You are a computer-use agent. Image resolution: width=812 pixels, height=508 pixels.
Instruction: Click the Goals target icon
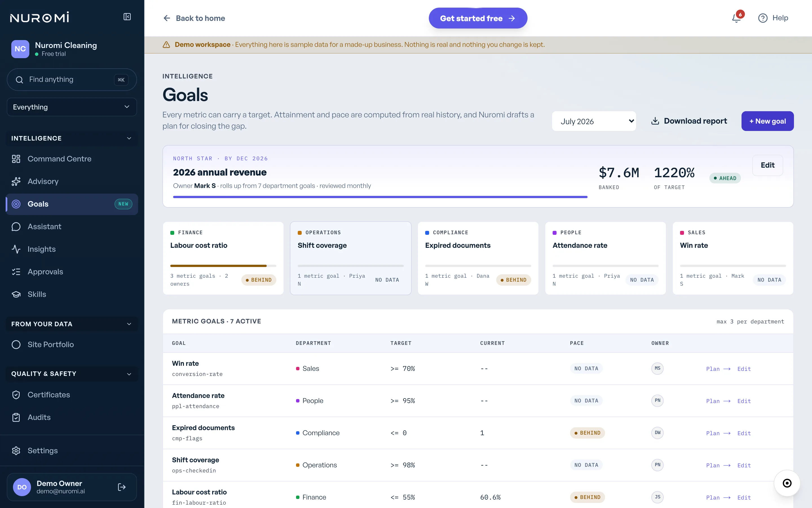click(16, 204)
